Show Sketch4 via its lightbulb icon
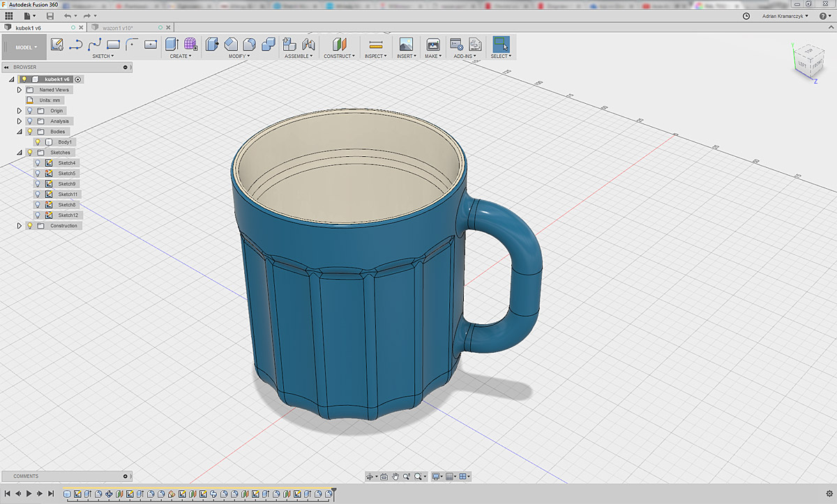The height and width of the screenshot is (504, 837). click(38, 163)
